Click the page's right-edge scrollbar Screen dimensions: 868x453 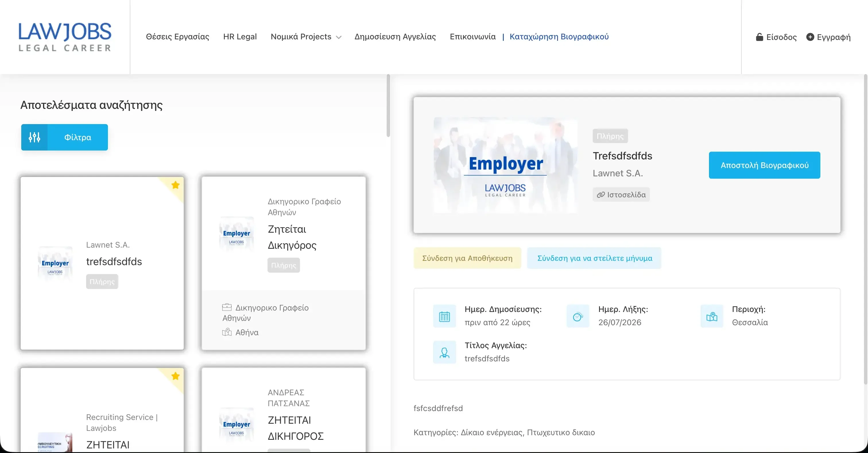click(x=866, y=229)
